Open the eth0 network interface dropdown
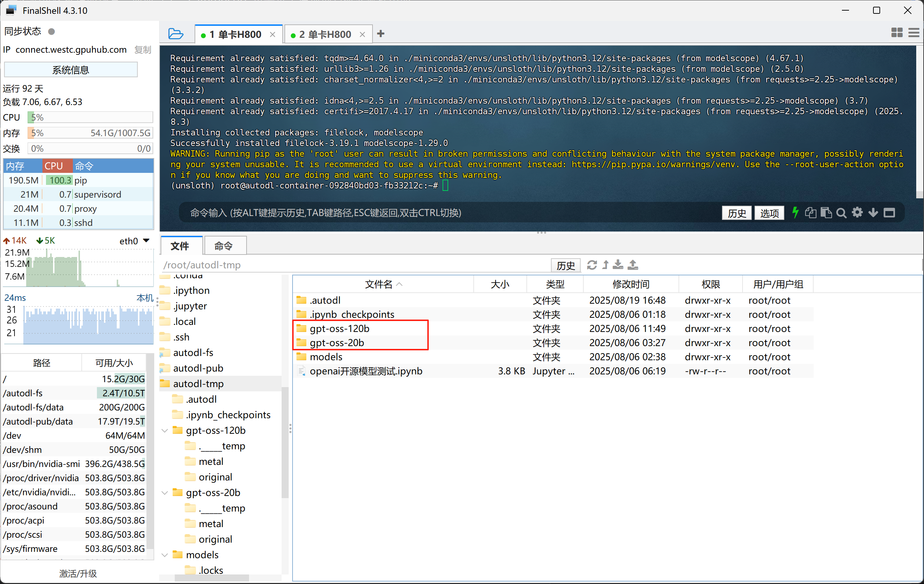The height and width of the screenshot is (584, 924). [134, 241]
